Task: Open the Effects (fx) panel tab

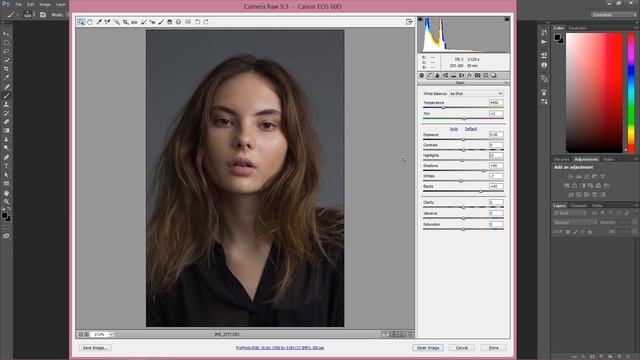Action: 469,76
